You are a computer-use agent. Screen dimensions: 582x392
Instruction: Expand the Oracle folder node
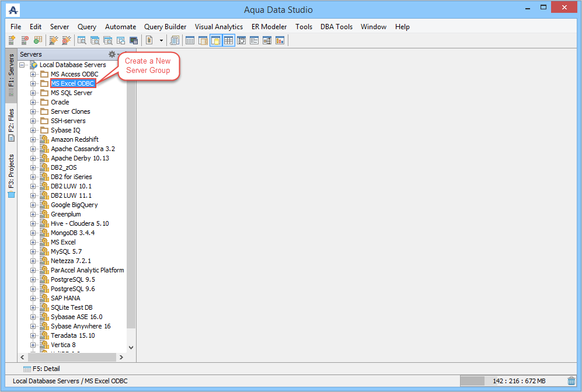[33, 102]
